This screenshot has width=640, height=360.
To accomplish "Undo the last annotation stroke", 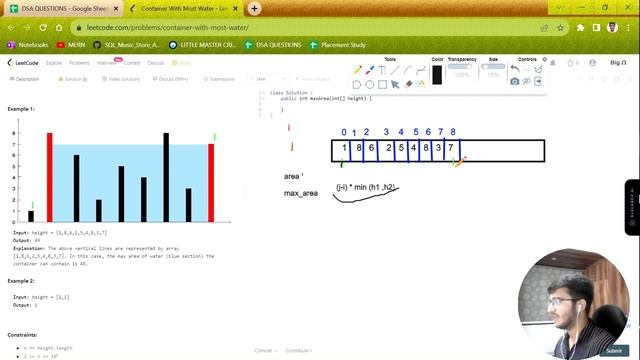I will [515, 69].
